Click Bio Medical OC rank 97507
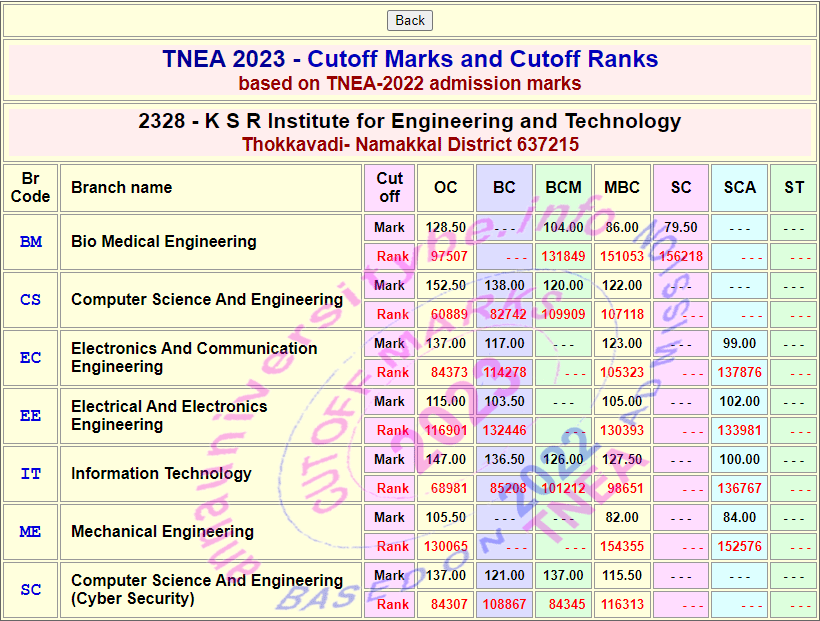 pos(449,256)
